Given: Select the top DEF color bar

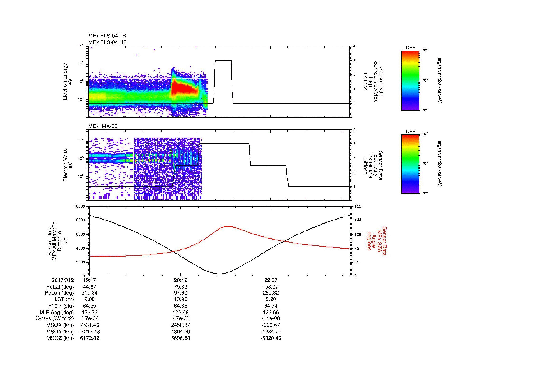Looking at the screenshot, I should click(x=410, y=81).
